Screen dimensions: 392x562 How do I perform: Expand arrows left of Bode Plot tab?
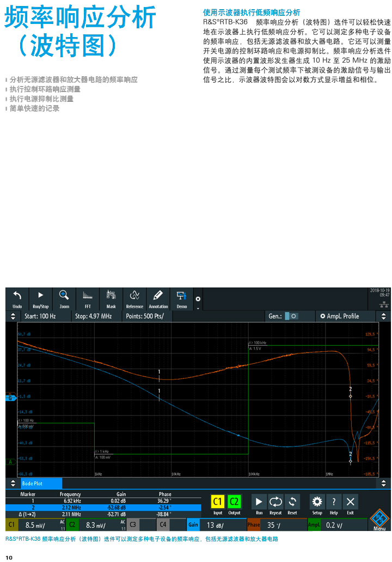(13, 483)
